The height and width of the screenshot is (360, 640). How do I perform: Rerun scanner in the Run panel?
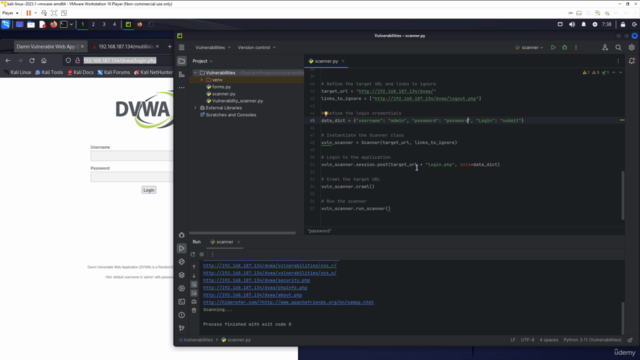pyautogui.click(x=193, y=254)
